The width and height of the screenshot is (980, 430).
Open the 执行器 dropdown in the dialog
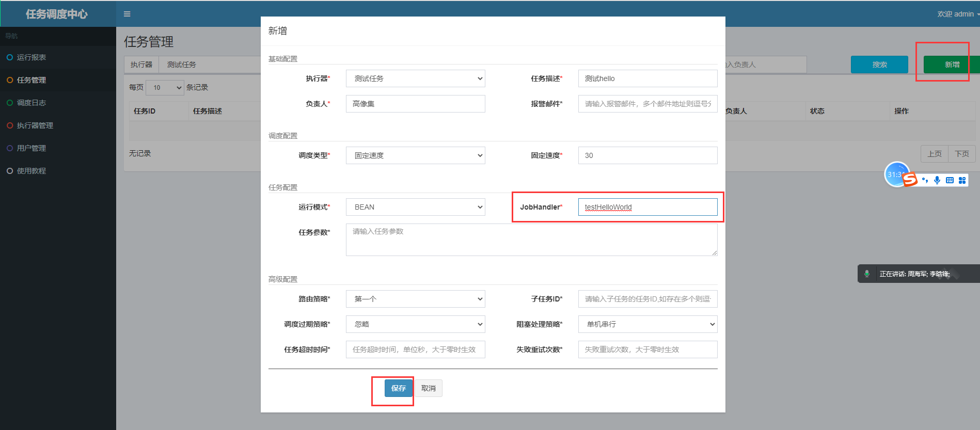click(x=416, y=78)
